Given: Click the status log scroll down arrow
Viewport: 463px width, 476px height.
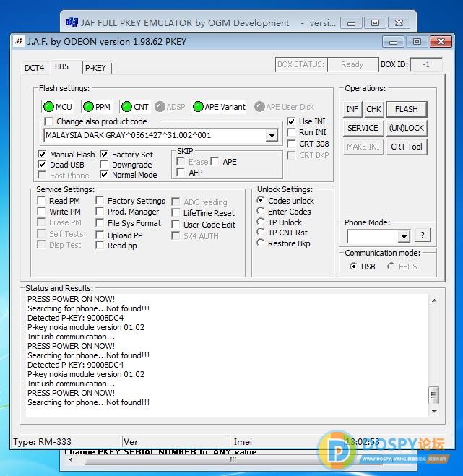Looking at the screenshot, I should (x=434, y=411).
